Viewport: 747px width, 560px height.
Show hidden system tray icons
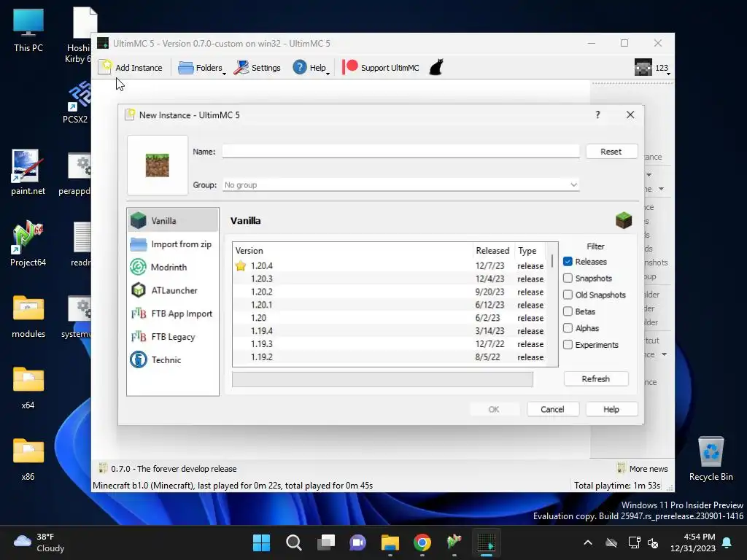click(588, 542)
